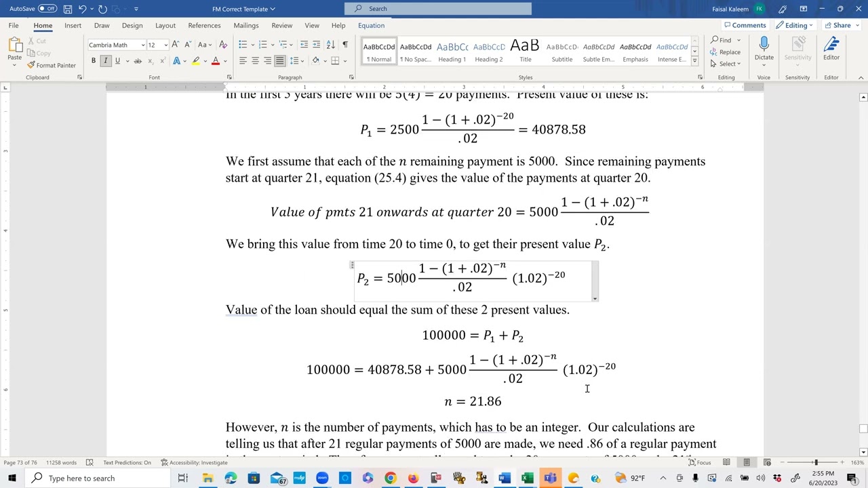Click the numbered list icon
The image size is (868, 488).
pyautogui.click(x=262, y=45)
